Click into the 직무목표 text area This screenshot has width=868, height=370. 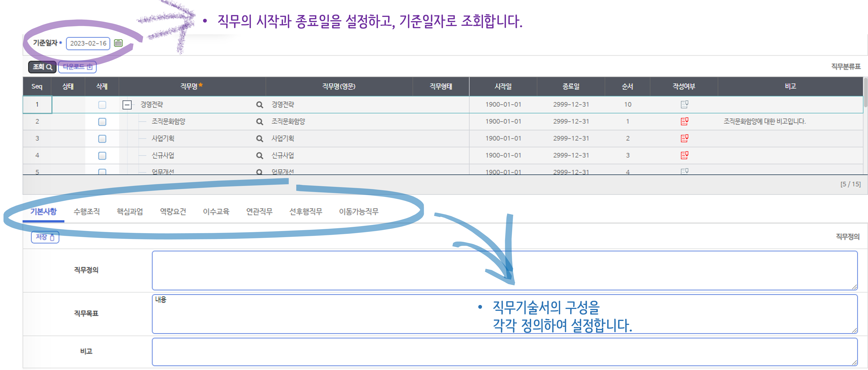pos(504,314)
